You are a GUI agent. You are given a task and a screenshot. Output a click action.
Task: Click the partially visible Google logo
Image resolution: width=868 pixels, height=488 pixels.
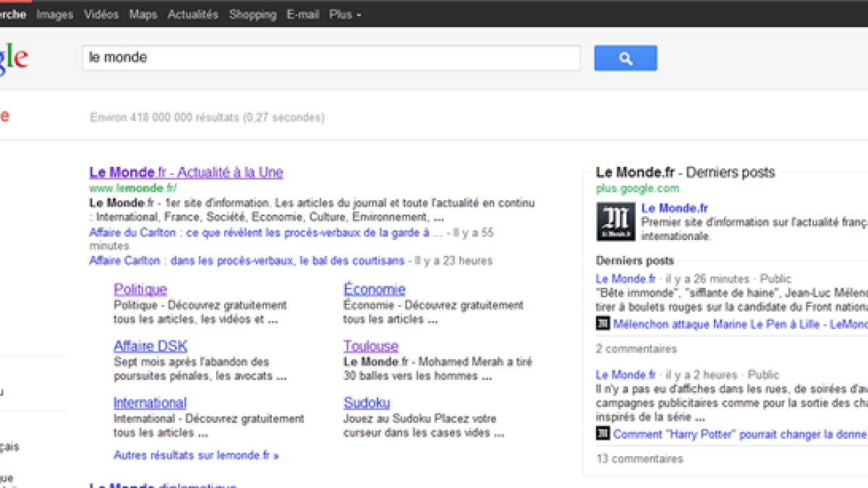click(x=14, y=60)
